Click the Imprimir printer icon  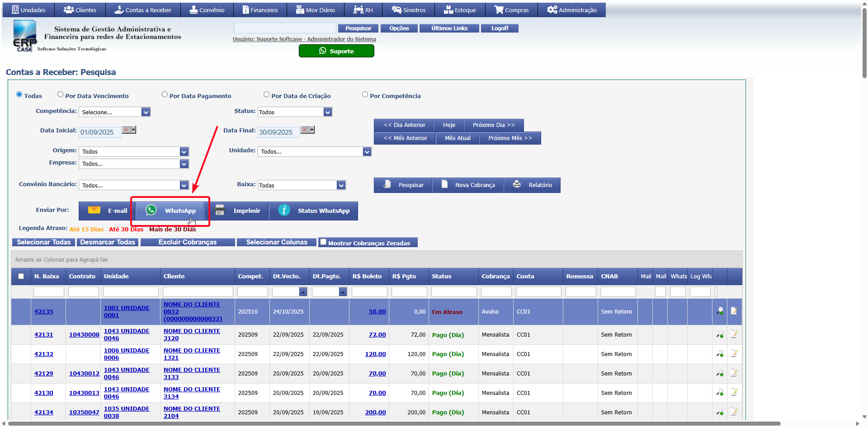[x=220, y=210]
